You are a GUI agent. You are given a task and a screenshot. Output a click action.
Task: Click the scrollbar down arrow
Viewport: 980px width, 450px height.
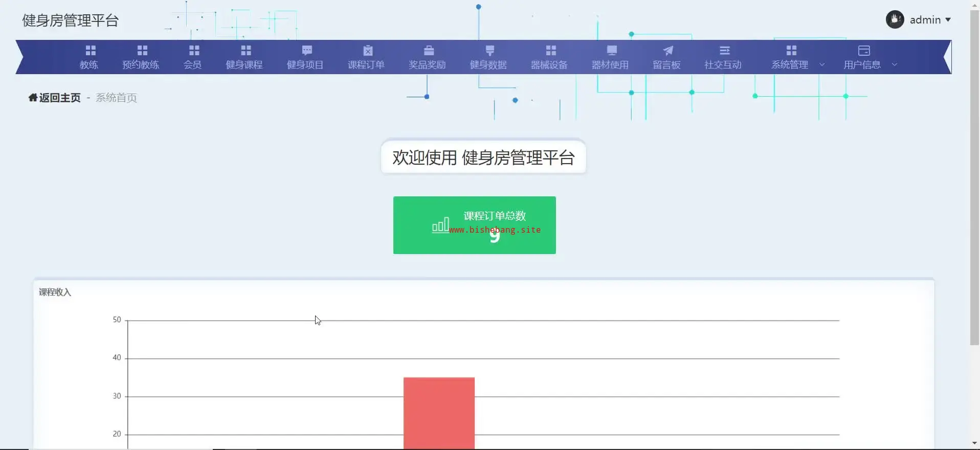point(975,443)
